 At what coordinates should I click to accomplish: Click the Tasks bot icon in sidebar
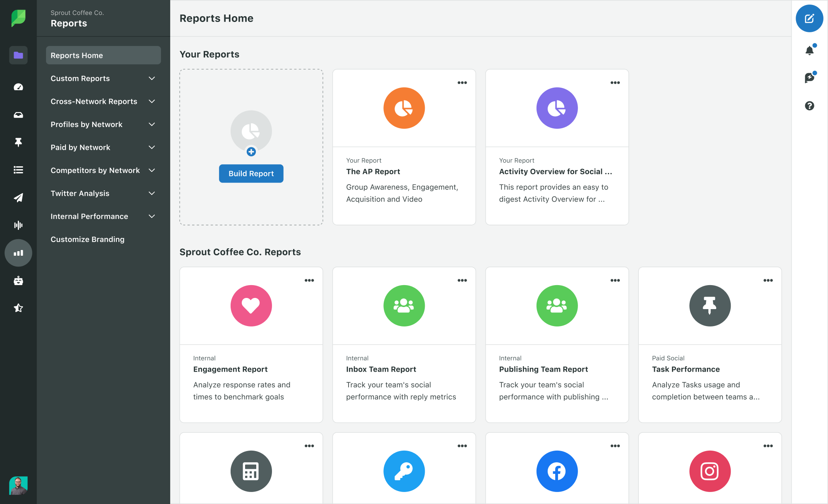pyautogui.click(x=18, y=280)
